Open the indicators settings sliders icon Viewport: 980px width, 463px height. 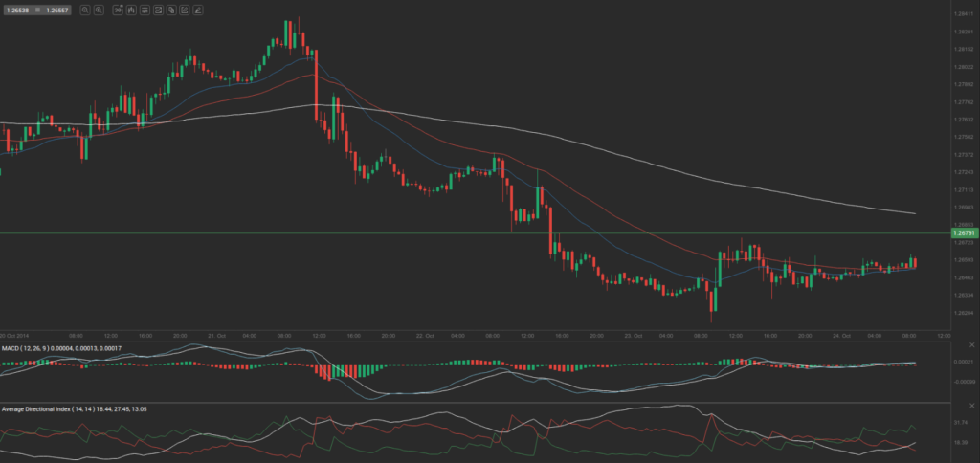pyautogui.click(x=145, y=10)
